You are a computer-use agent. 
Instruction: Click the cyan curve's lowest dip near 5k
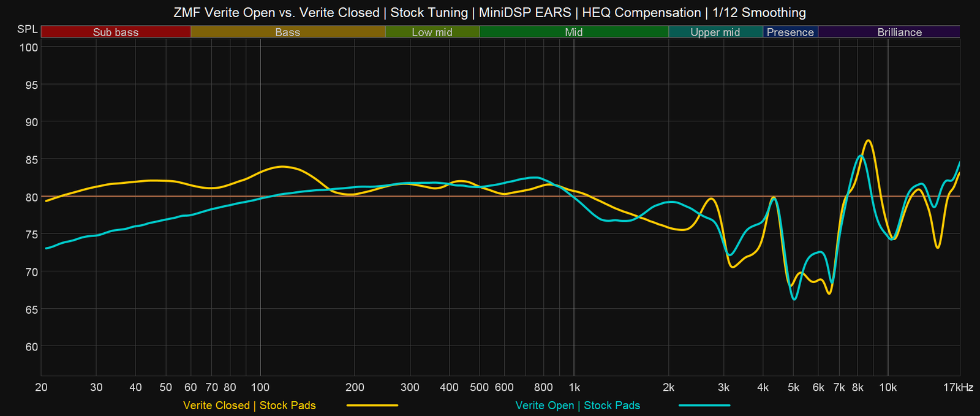click(794, 299)
